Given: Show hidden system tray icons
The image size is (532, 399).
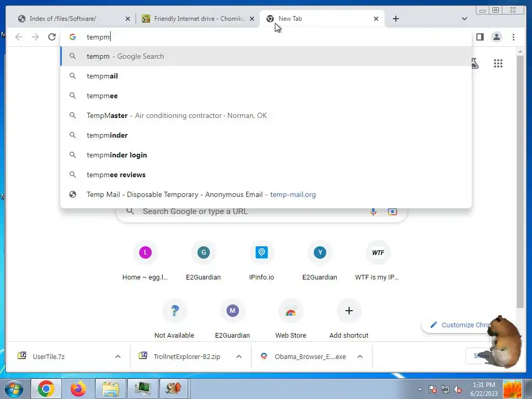Looking at the screenshot, I should 420,389.
